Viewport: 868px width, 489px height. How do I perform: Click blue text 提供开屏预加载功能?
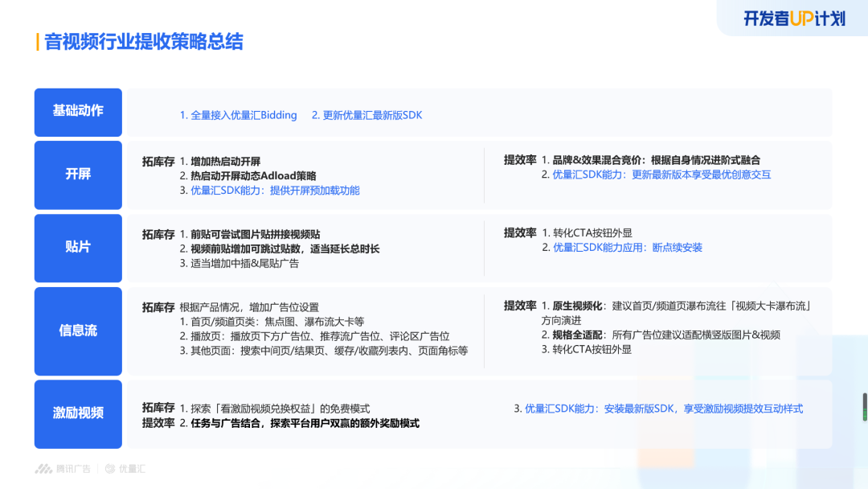click(314, 191)
